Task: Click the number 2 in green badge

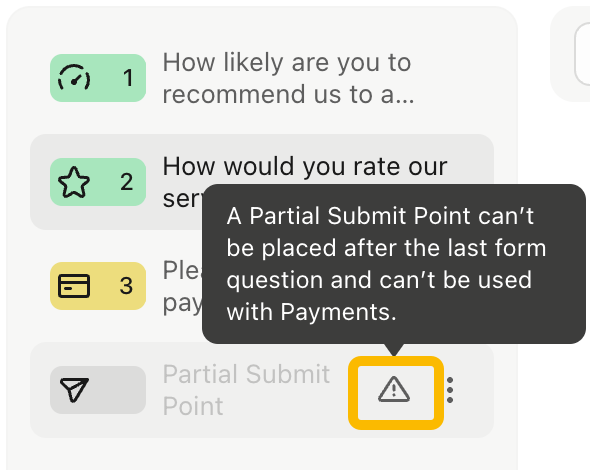Action: point(126,182)
